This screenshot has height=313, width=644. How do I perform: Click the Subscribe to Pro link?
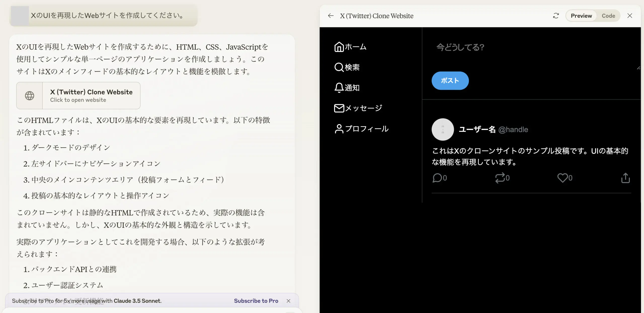tap(256, 301)
